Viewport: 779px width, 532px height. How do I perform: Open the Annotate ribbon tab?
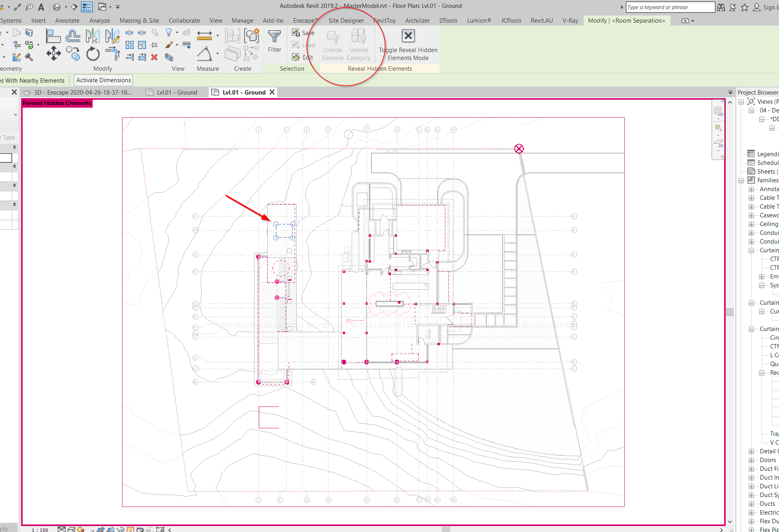click(67, 21)
